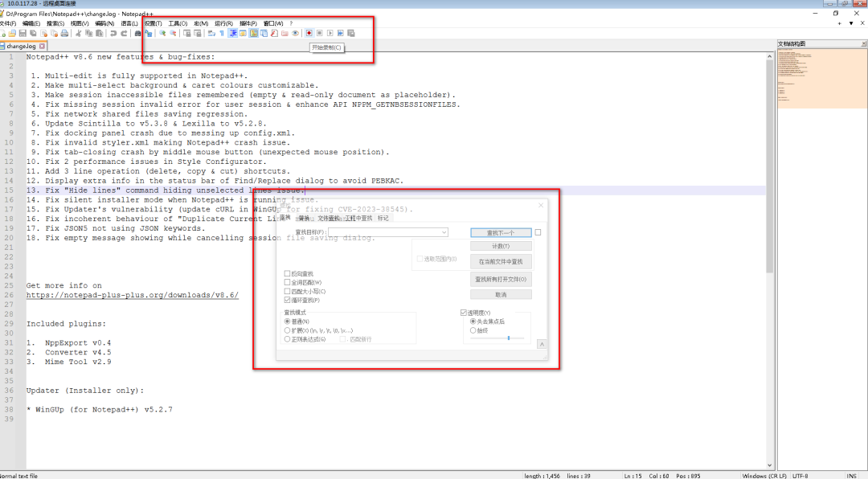Click the 计数(T) button
The height and width of the screenshot is (479, 868).
tap(501, 246)
